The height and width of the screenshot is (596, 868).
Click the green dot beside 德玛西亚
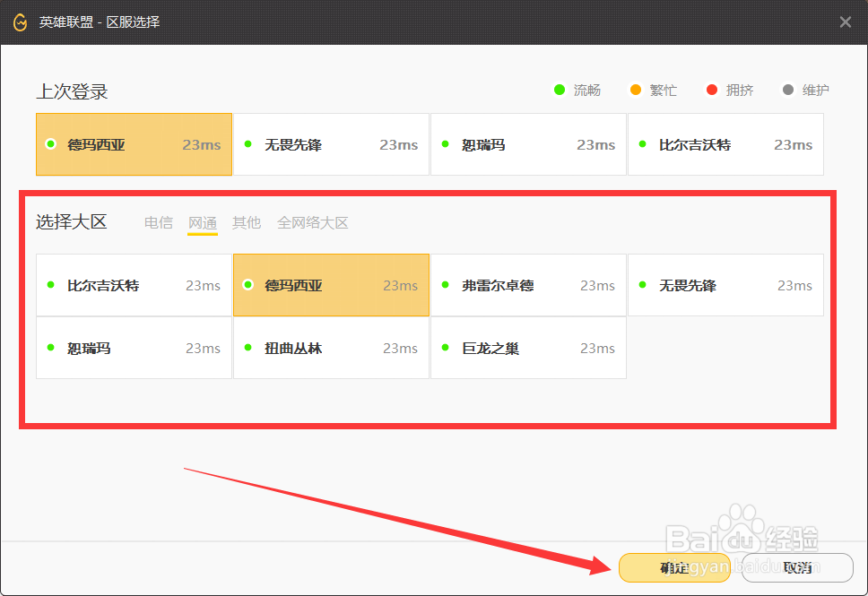click(x=248, y=285)
